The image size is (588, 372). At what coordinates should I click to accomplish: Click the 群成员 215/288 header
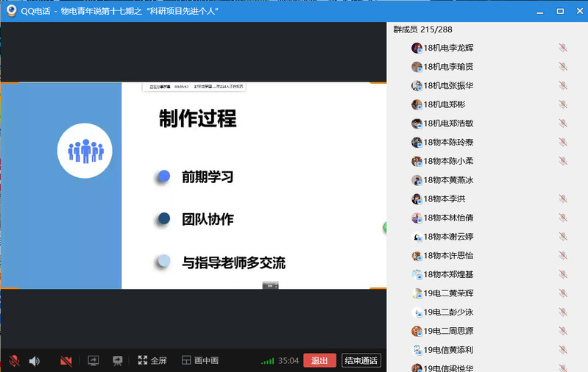(423, 29)
